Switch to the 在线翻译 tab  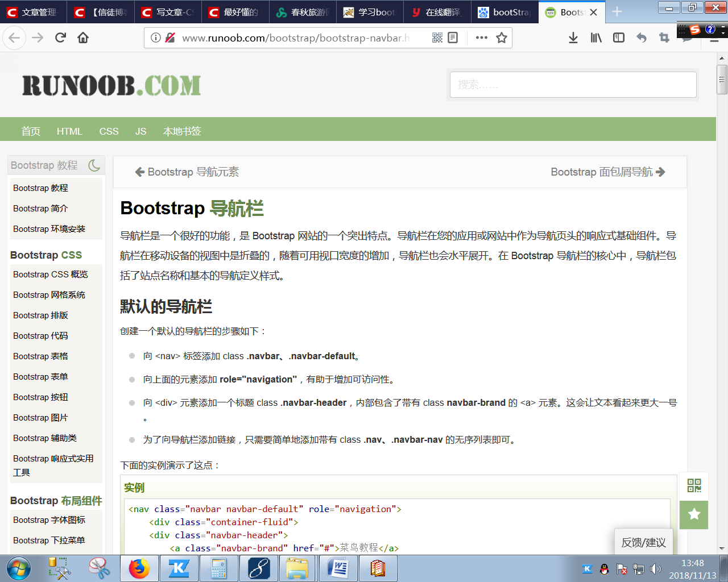pyautogui.click(x=437, y=12)
